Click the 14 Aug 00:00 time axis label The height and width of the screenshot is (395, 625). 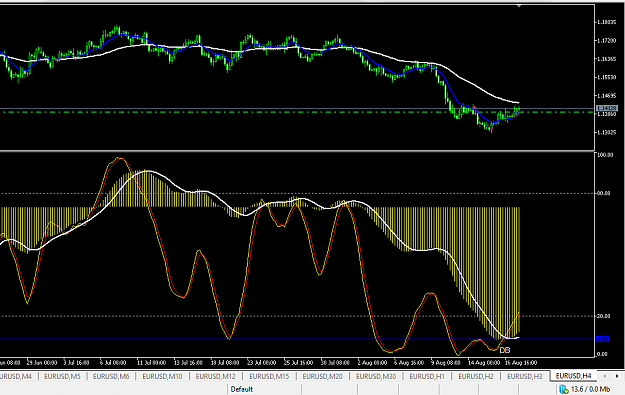click(484, 363)
